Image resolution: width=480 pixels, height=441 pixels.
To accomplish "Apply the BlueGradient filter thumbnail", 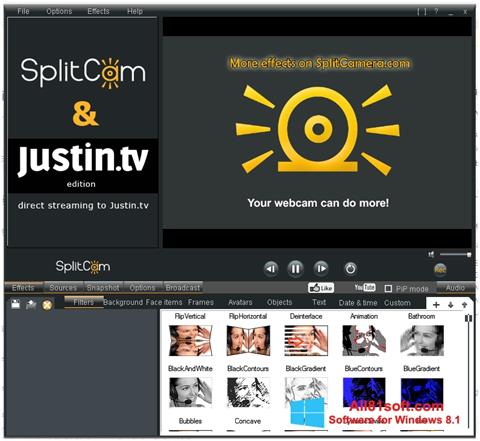I will [x=422, y=393].
